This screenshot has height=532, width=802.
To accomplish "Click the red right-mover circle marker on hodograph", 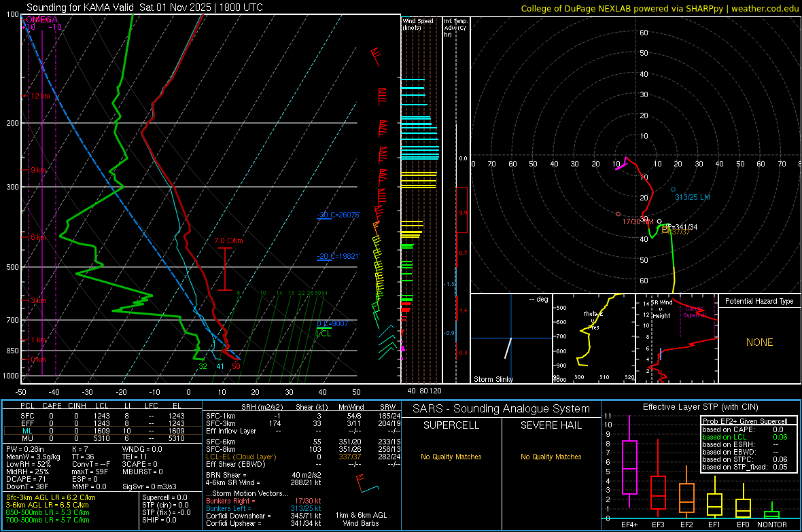I will (618, 214).
